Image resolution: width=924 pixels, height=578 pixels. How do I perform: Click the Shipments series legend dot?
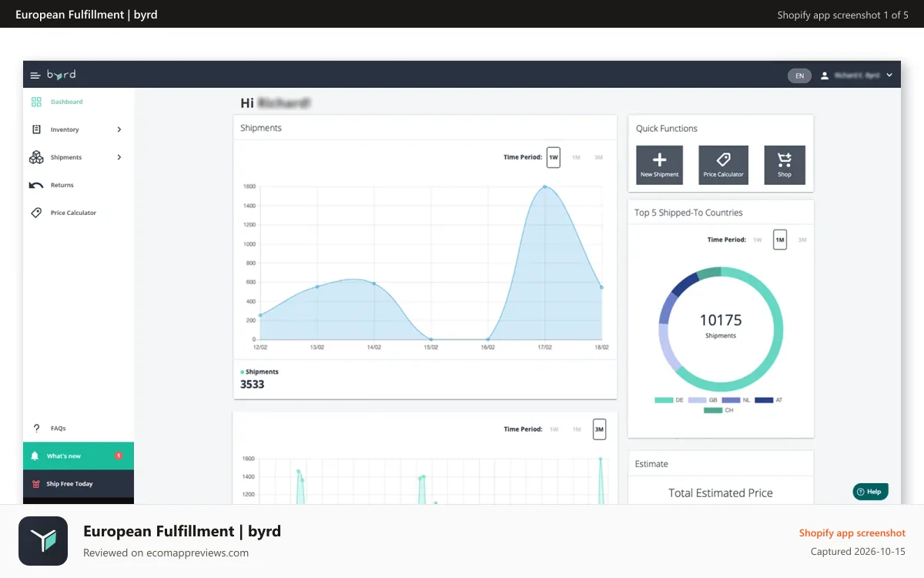[243, 372]
